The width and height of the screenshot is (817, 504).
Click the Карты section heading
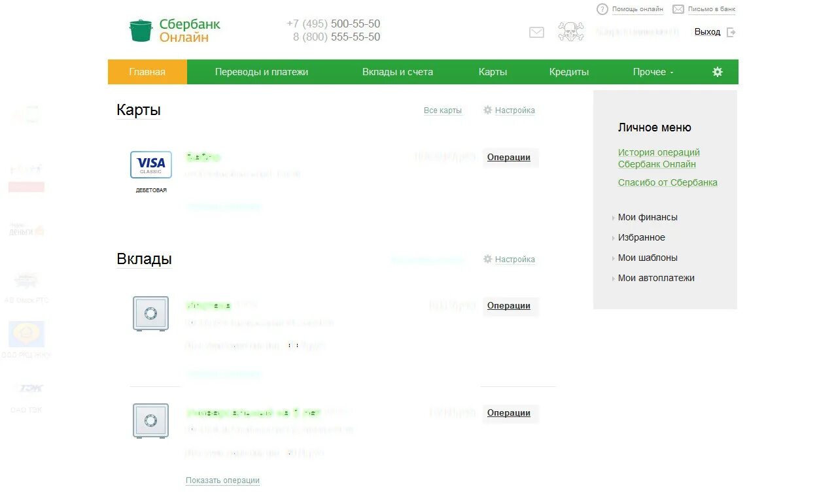[x=139, y=110]
